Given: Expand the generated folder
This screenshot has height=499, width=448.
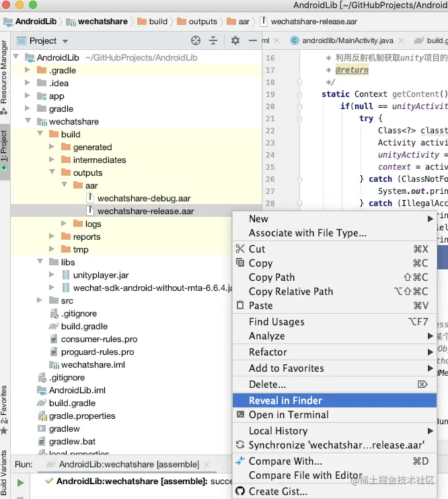Looking at the screenshot, I should [52, 146].
